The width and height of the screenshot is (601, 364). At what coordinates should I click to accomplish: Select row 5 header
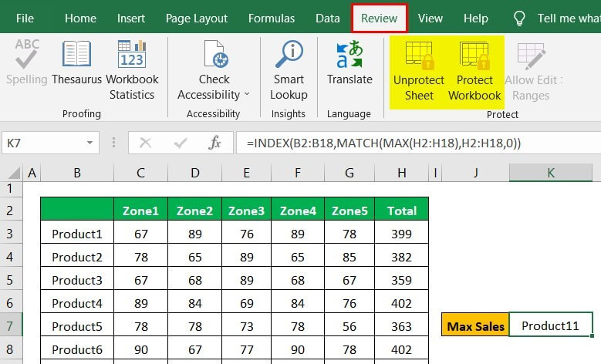point(10,279)
